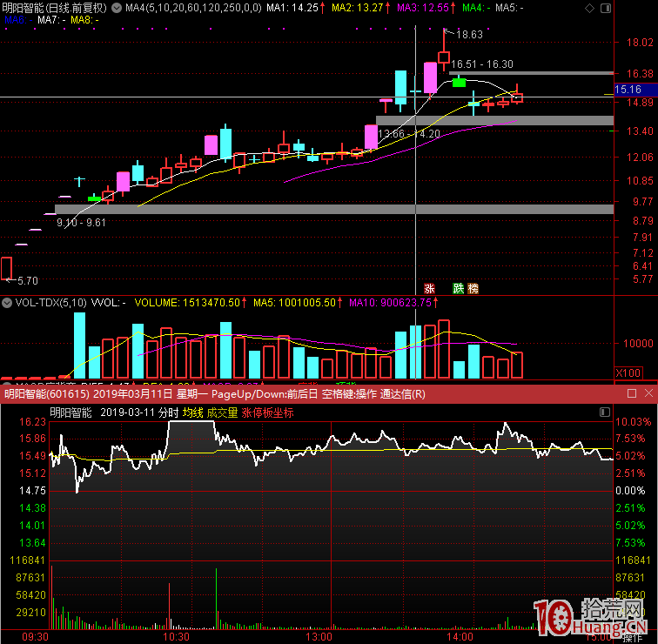658x644 pixels.
Task: Open the VOL-TDX indicator dropdown arrow
Action: click(7, 303)
